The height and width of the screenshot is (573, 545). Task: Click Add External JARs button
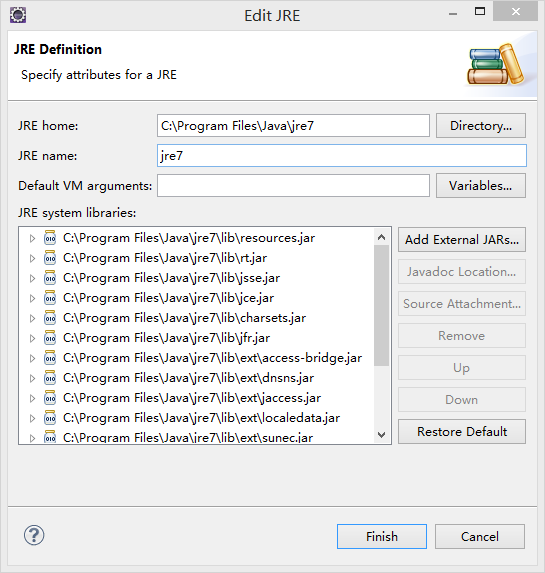click(x=462, y=240)
